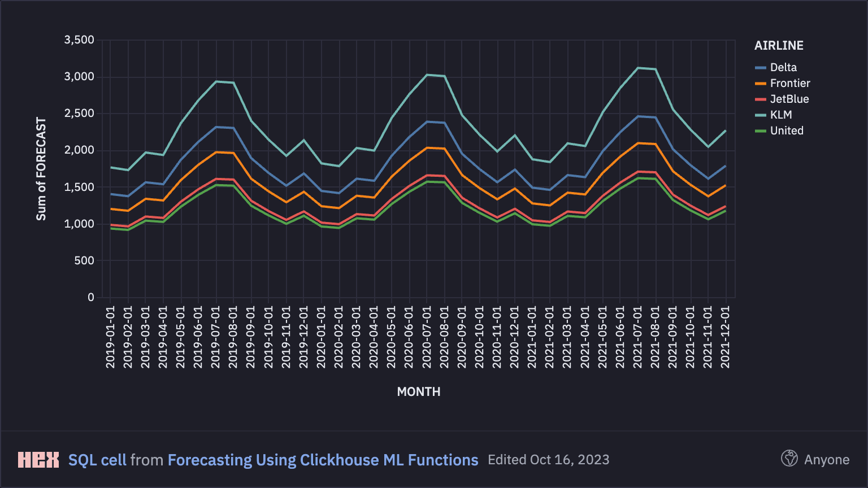868x488 pixels.
Task: Click the KLM line peak at 2021-07-01
Action: click(x=638, y=68)
